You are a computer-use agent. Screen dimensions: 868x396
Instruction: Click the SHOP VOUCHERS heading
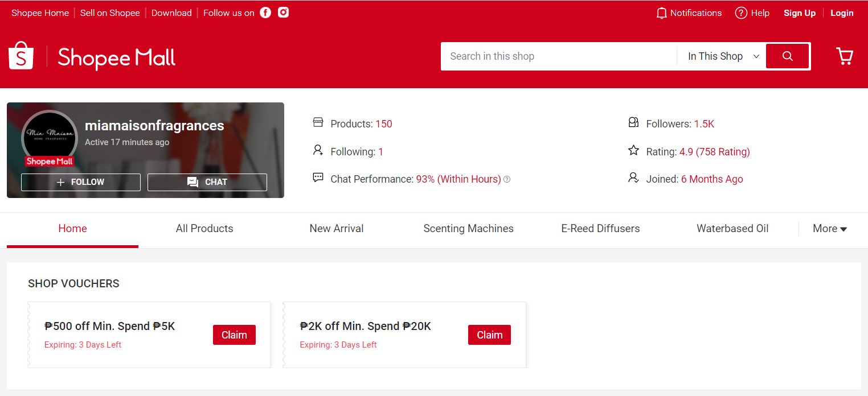(x=73, y=283)
